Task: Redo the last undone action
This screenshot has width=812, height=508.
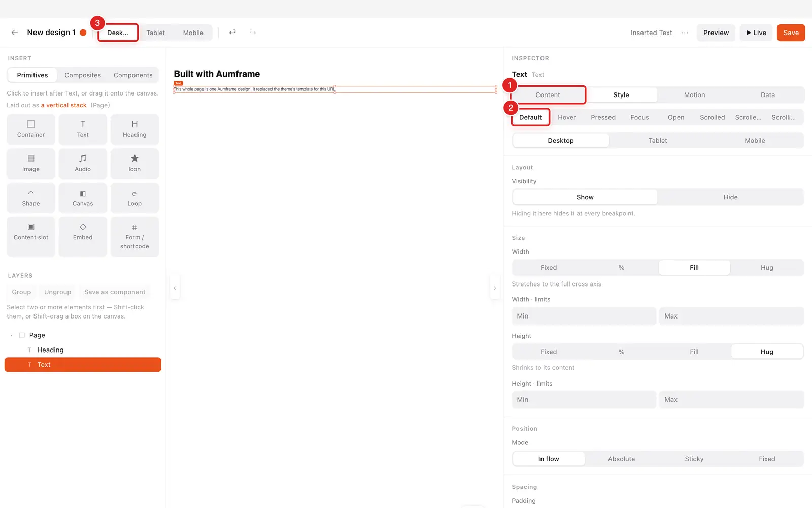Action: tap(253, 33)
